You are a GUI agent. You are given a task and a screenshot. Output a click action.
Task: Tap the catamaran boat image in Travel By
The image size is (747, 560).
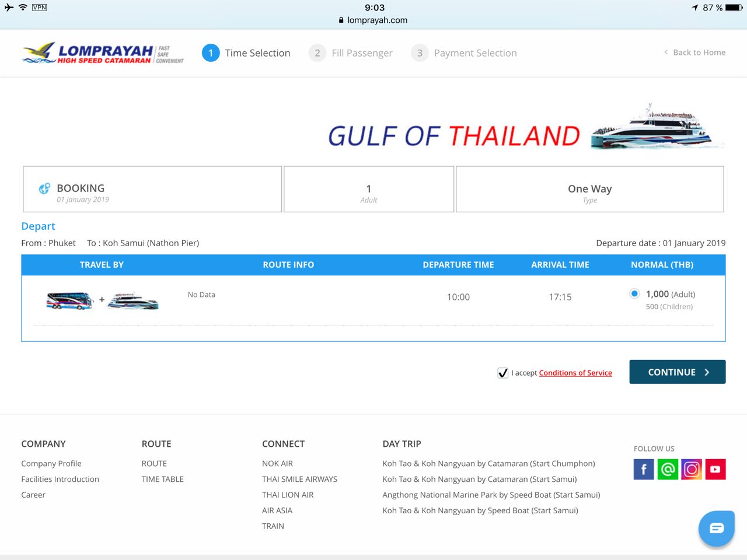pyautogui.click(x=133, y=300)
